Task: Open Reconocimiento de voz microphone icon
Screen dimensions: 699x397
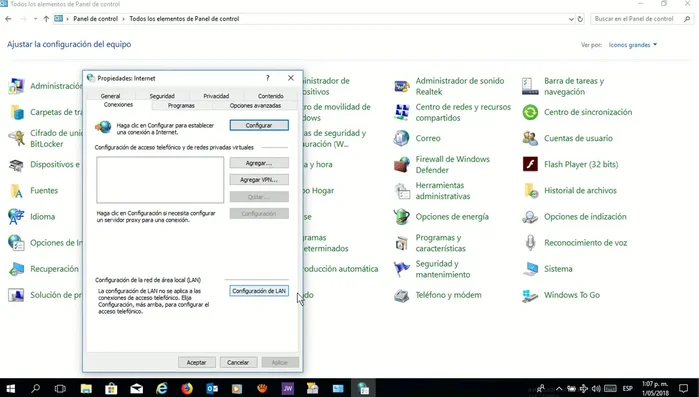Action: (530, 243)
